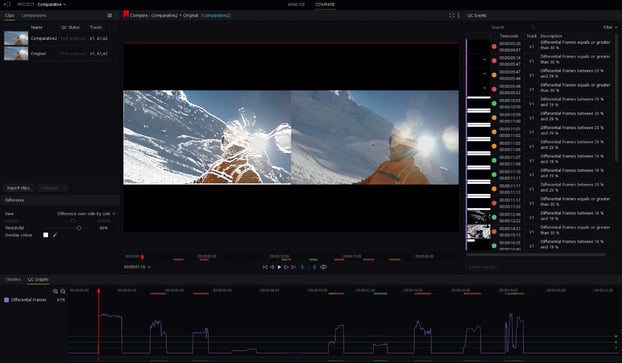Image resolution: width=622 pixels, height=363 pixels.
Task: Switch to the Comparisons tab
Action: [34, 15]
